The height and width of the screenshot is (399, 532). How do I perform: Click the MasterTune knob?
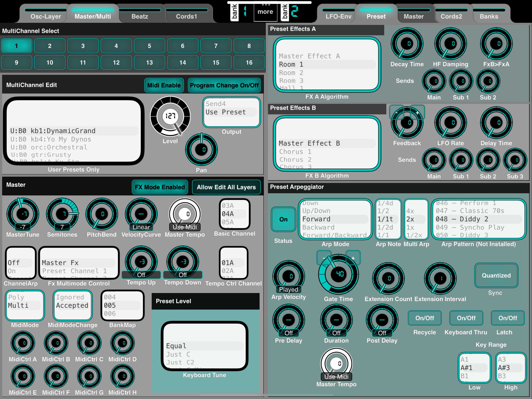pos(23,214)
